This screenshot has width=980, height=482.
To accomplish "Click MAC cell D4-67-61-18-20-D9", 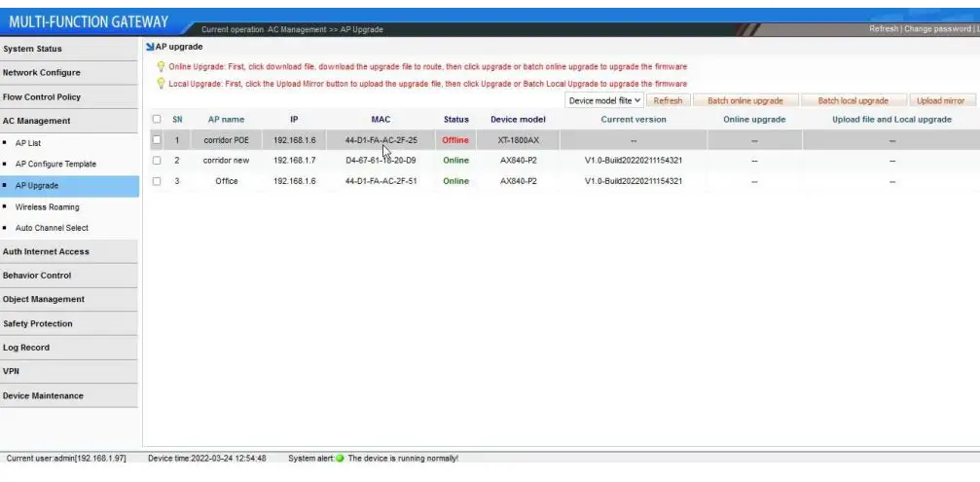I will click(x=381, y=161).
